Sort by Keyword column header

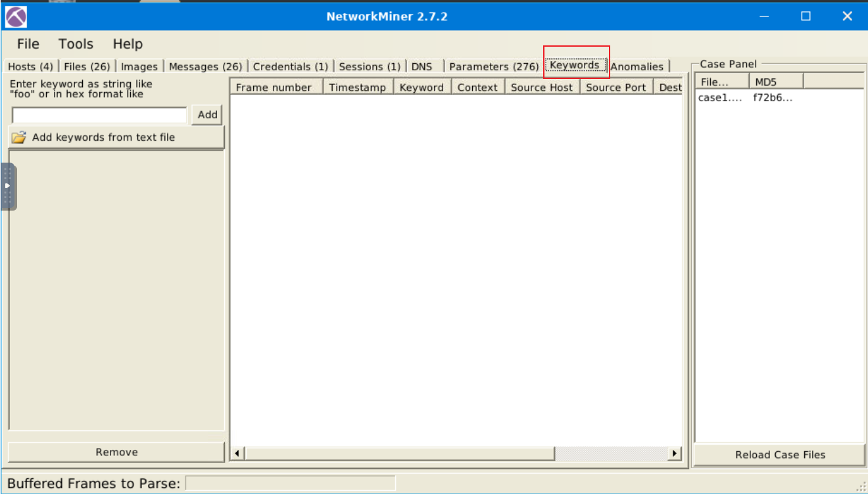coord(422,87)
